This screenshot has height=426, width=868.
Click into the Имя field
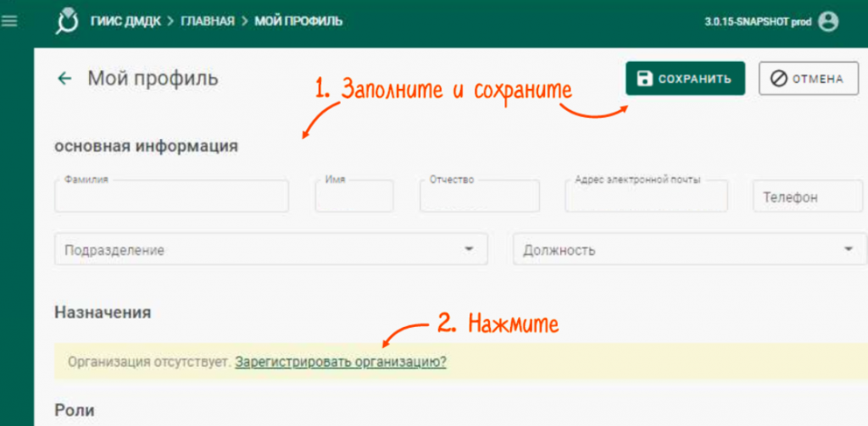pos(353,196)
